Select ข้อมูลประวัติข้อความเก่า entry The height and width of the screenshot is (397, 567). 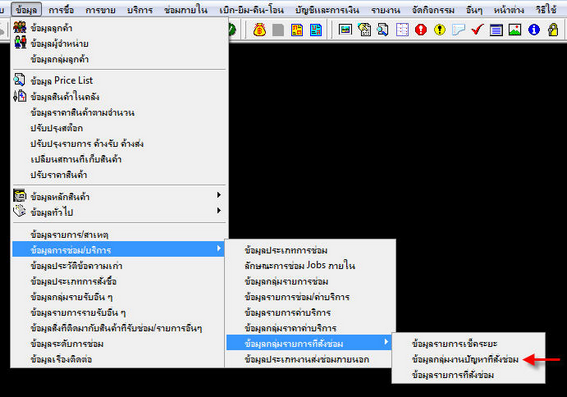119,266
